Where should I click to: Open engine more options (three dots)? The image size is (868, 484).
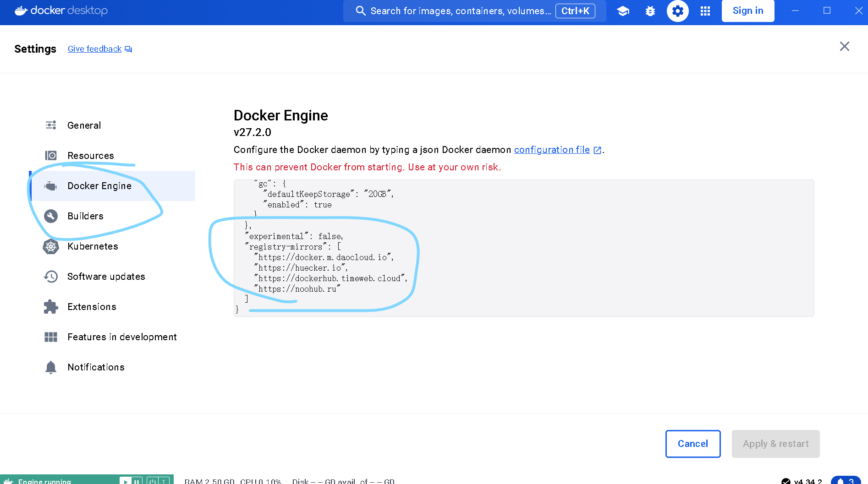[164, 481]
